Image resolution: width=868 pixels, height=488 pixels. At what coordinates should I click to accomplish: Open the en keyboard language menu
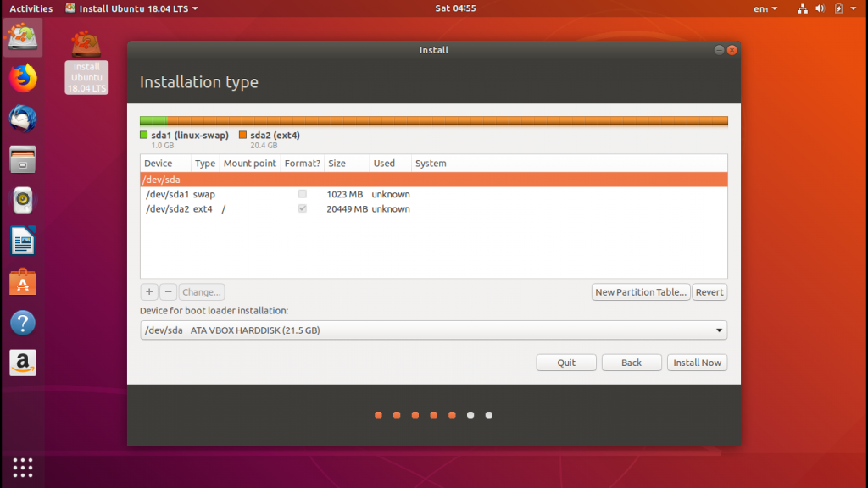pos(765,8)
